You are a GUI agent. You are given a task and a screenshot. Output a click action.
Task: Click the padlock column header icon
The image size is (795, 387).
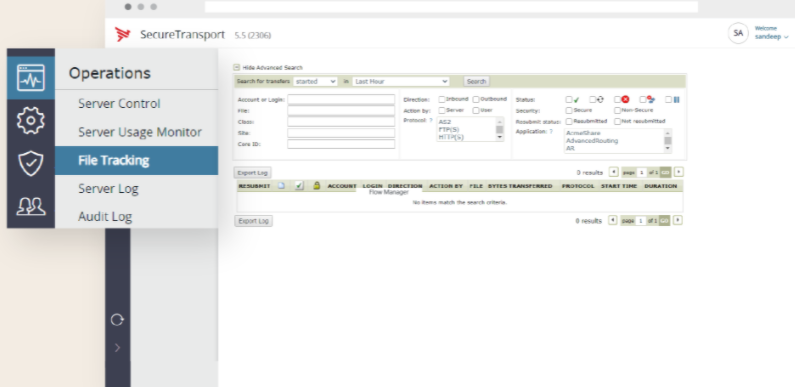coord(316,186)
